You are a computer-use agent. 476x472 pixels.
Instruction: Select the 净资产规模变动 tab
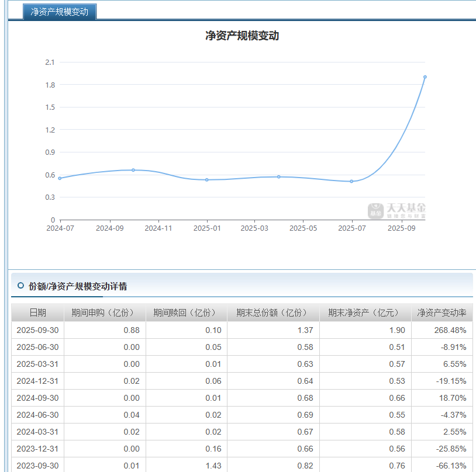point(60,12)
